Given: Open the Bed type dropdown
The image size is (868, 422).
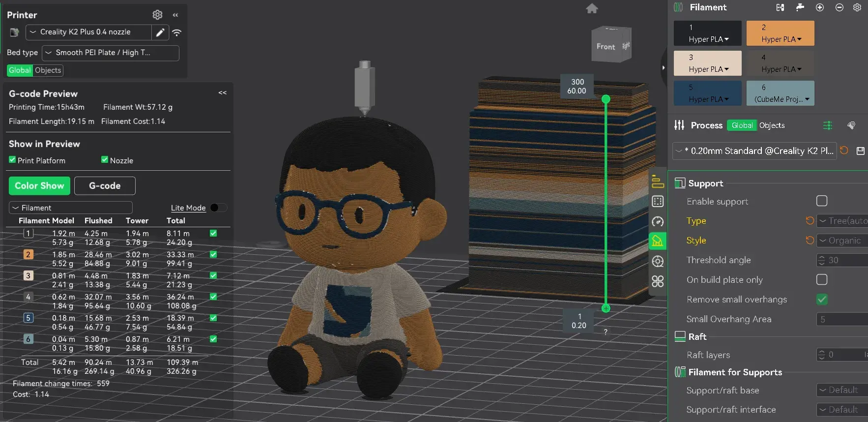Looking at the screenshot, I should (111, 53).
